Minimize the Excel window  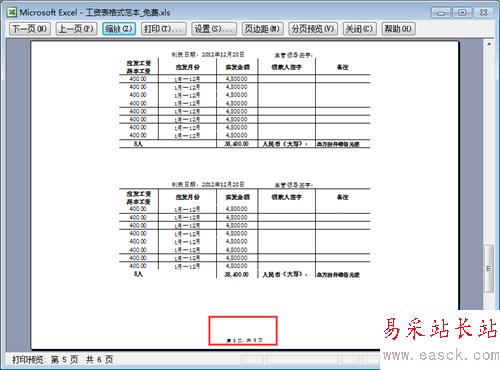point(441,13)
